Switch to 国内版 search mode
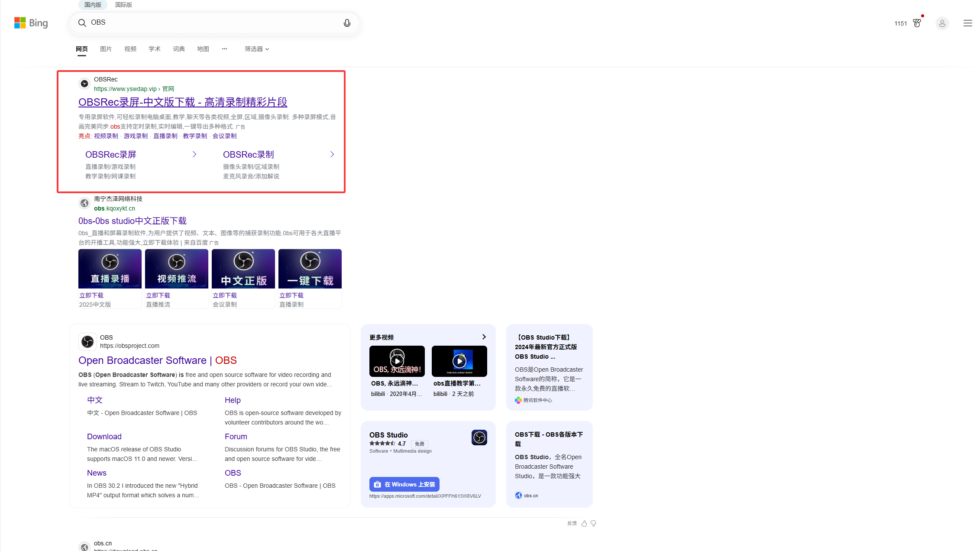Screen dimensions: 980x551 tap(93, 5)
